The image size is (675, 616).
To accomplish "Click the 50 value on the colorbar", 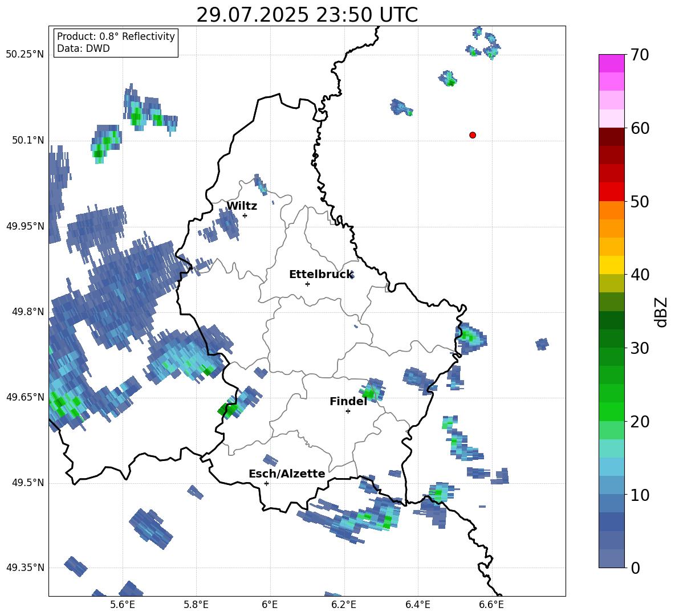I will [639, 201].
